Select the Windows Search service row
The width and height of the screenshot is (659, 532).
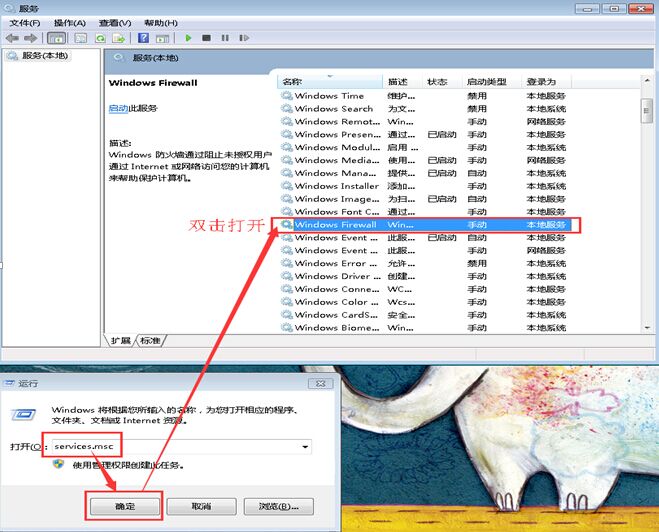tap(424, 108)
